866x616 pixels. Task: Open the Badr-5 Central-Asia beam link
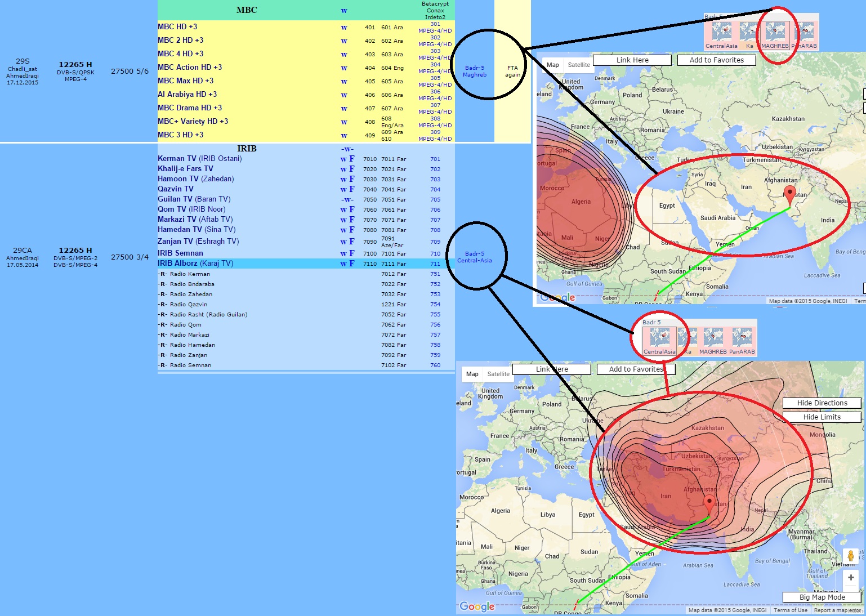[475, 257]
